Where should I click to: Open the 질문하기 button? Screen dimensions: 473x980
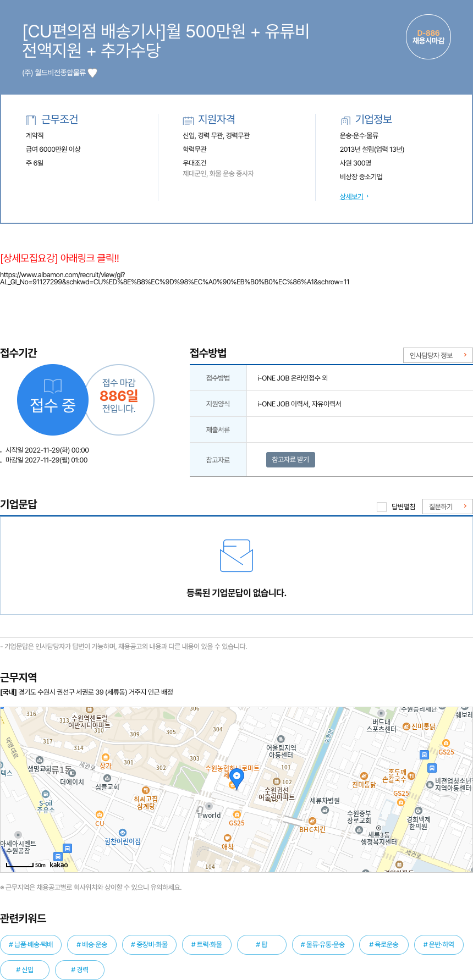click(448, 506)
